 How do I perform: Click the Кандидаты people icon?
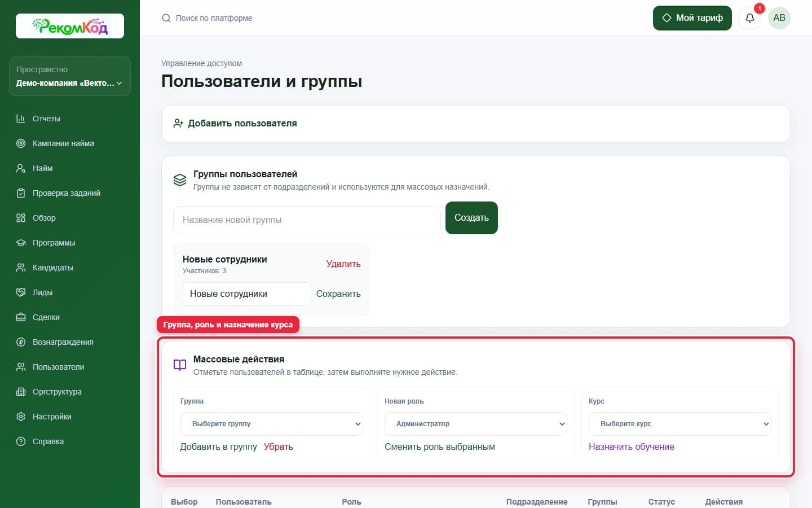coord(21,268)
